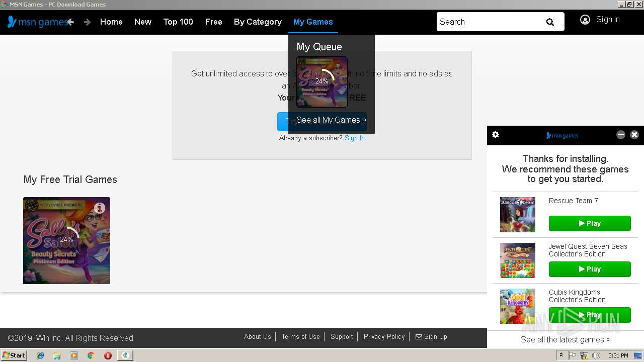Click the 3:31 PM clock

(618, 355)
